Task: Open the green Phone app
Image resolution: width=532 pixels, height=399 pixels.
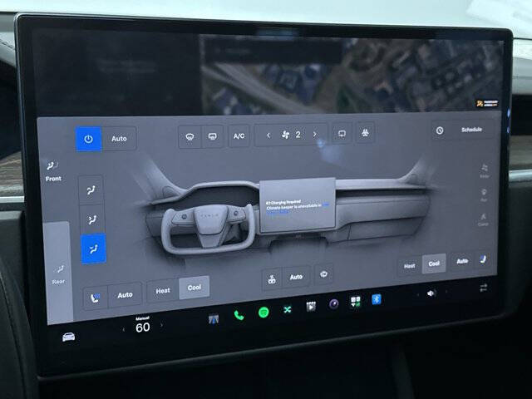Action: (239, 316)
